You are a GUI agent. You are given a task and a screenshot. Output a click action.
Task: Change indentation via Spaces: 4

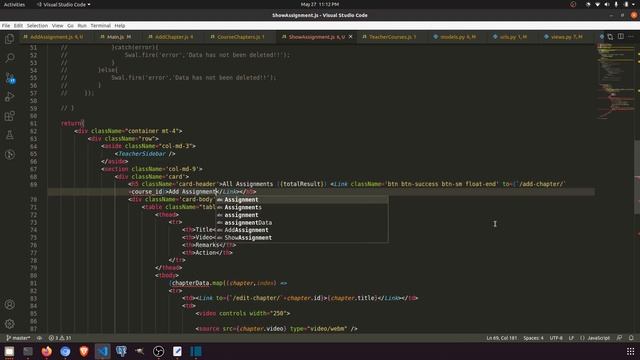click(x=533, y=338)
